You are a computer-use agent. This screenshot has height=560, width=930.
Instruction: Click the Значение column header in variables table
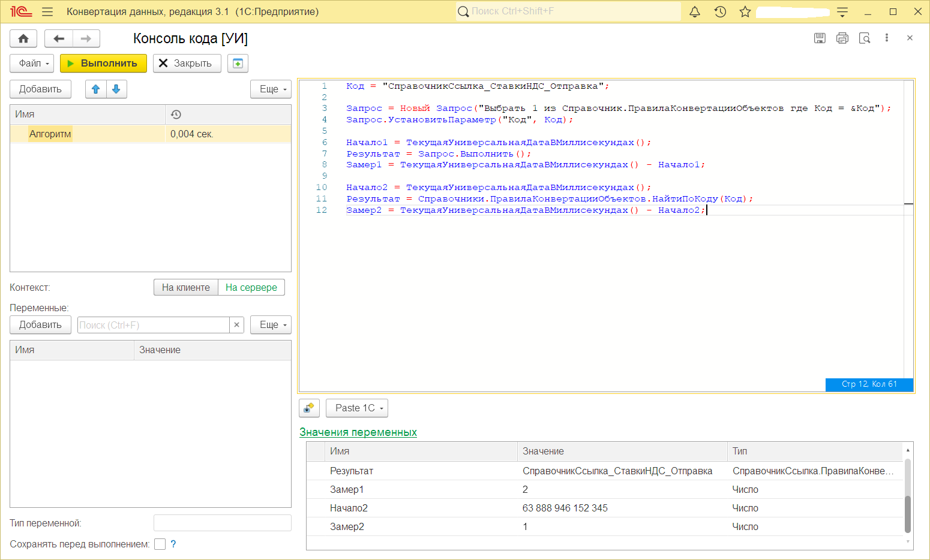[x=212, y=350]
